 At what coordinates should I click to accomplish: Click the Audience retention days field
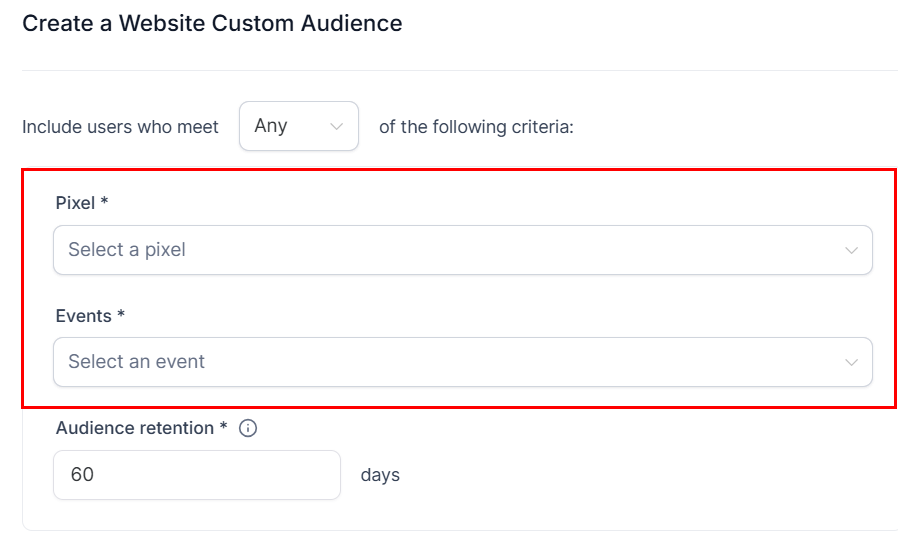[197, 475]
